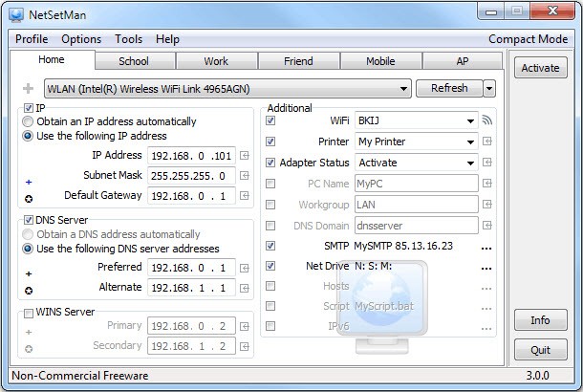Enable the PC Name checkbox
This screenshot has height=392, width=583.
[x=270, y=184]
